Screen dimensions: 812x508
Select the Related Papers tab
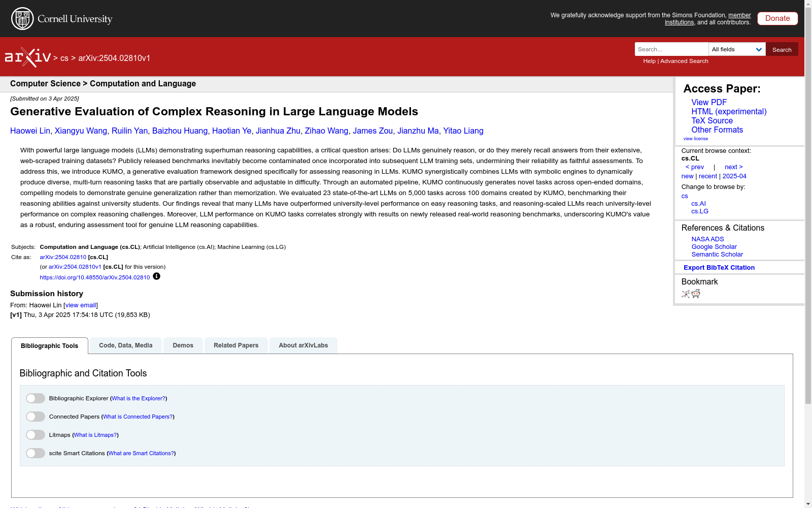(236, 345)
